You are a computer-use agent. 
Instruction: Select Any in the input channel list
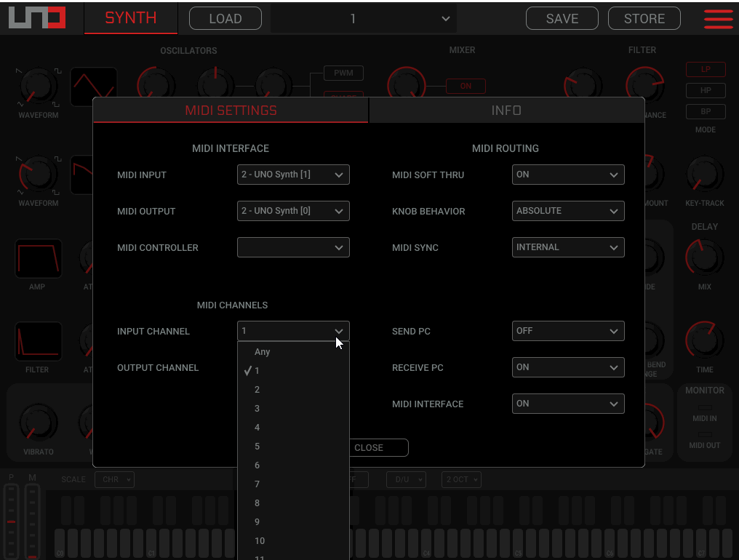[293, 352]
